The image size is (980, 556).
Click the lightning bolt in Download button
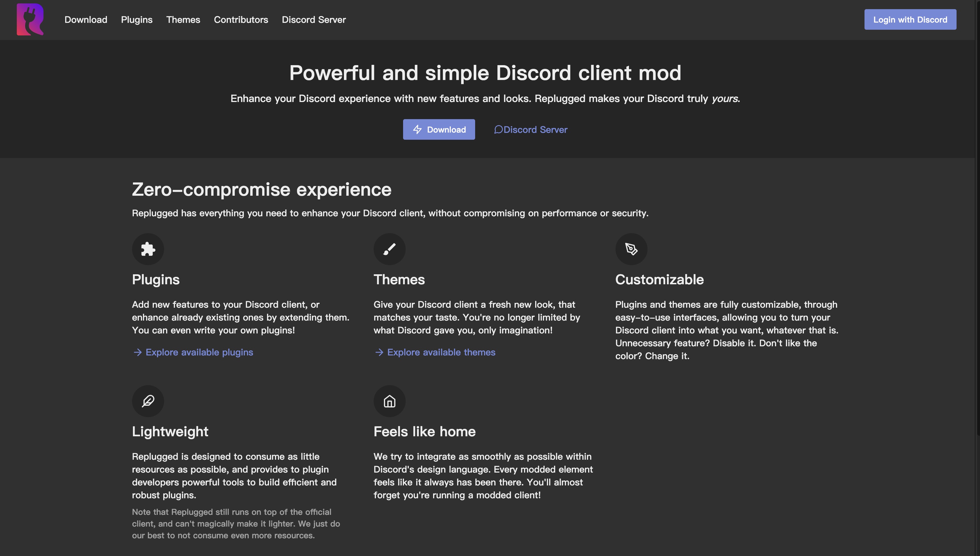click(417, 129)
